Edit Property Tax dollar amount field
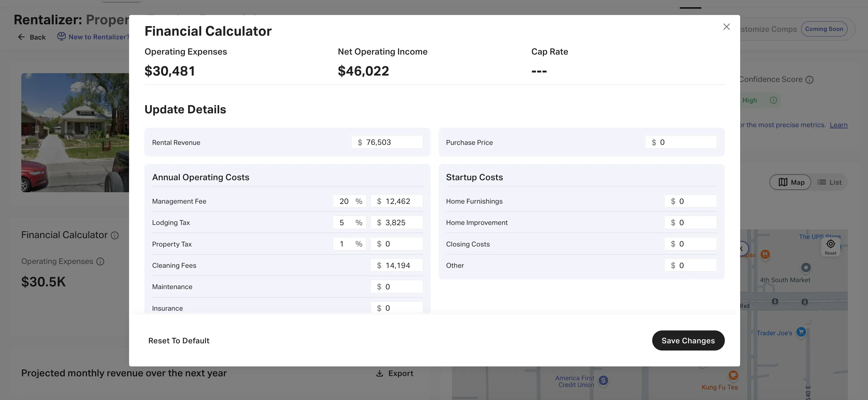 [396, 244]
